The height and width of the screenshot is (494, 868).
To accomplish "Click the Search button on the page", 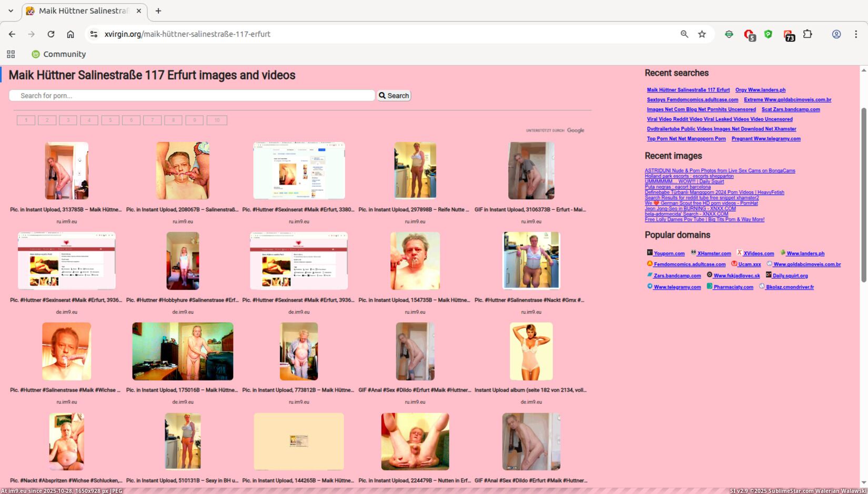I will coord(393,95).
